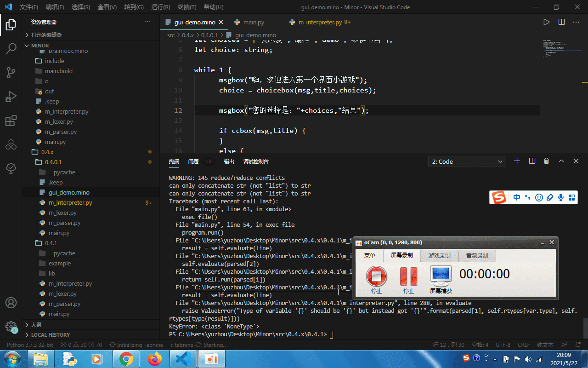Switch to the main.py editor tab
This screenshot has width=588, height=368.
(254, 22)
